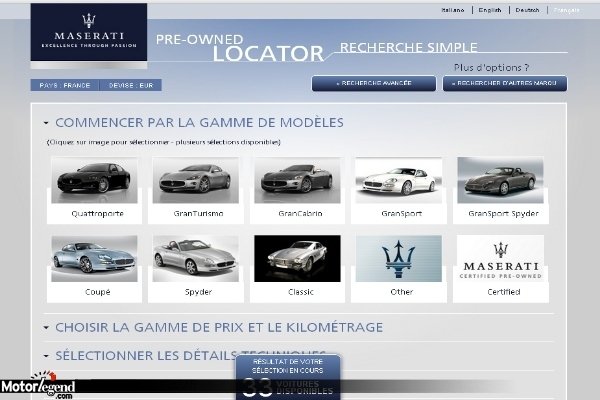Expand the price and mileage section arrow
Screen dimensions: 600x400
click(x=46, y=328)
